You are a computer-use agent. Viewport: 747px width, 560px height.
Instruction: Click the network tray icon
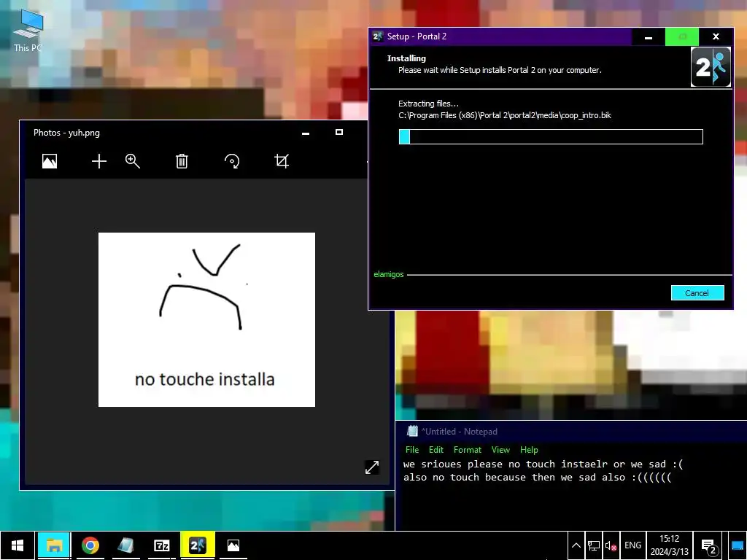pos(594,545)
